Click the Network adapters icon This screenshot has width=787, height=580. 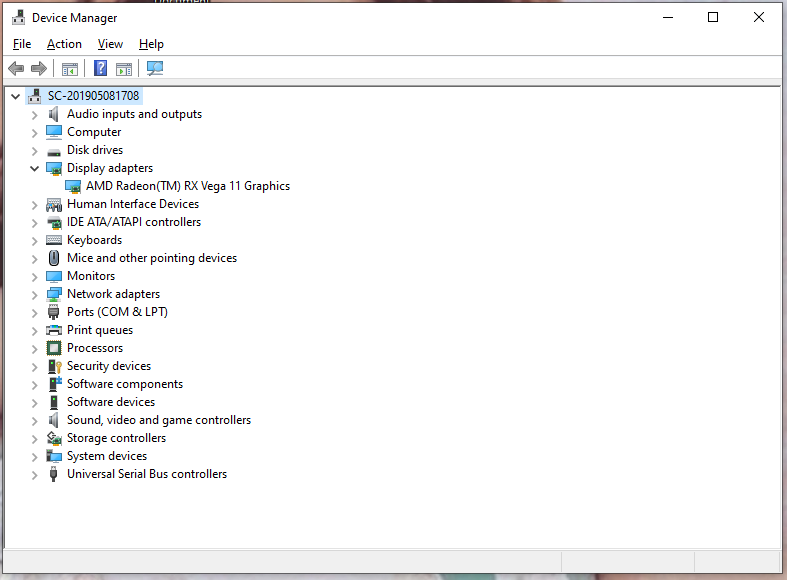point(54,295)
